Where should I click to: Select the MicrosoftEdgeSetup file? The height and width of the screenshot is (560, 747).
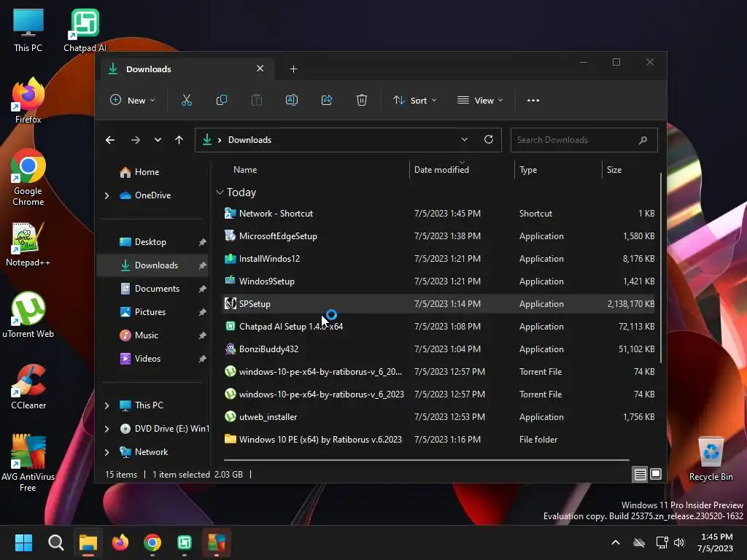[x=439, y=236]
